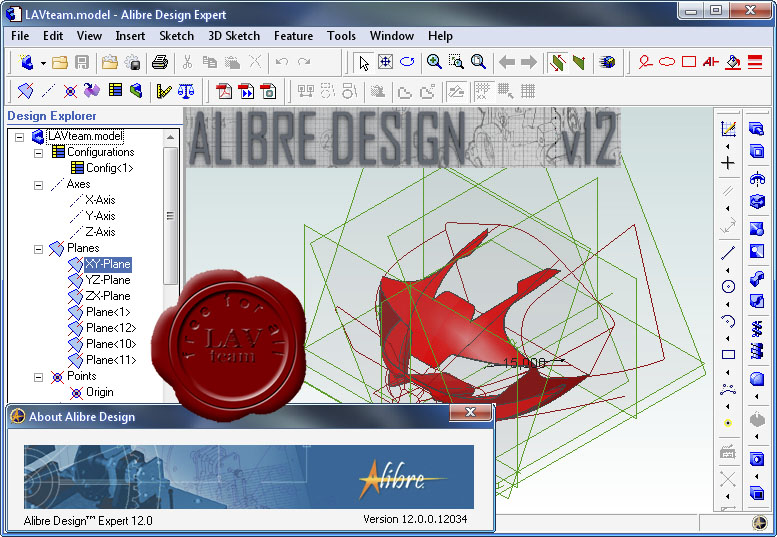Open the File menu

pyautogui.click(x=20, y=36)
